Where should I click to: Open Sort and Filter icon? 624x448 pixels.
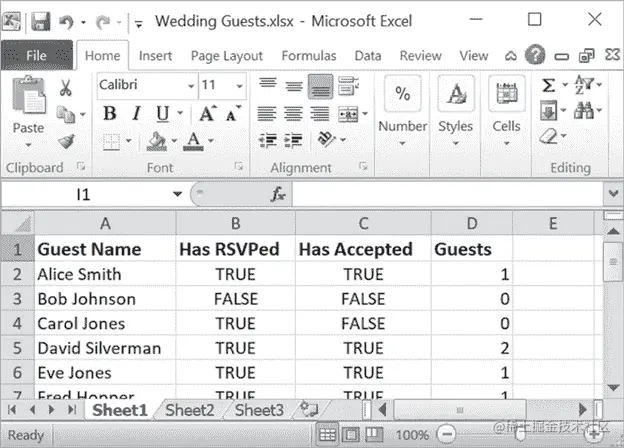pos(584,85)
